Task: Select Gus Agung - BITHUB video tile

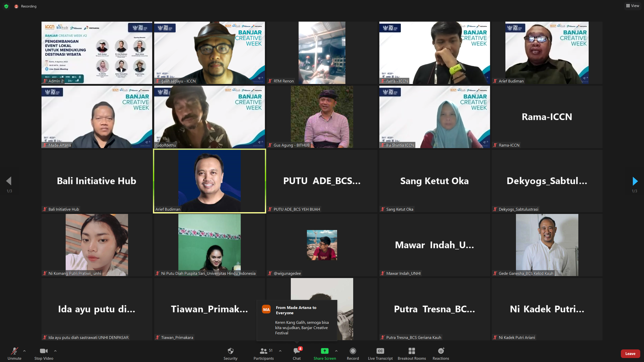Action: tap(322, 117)
